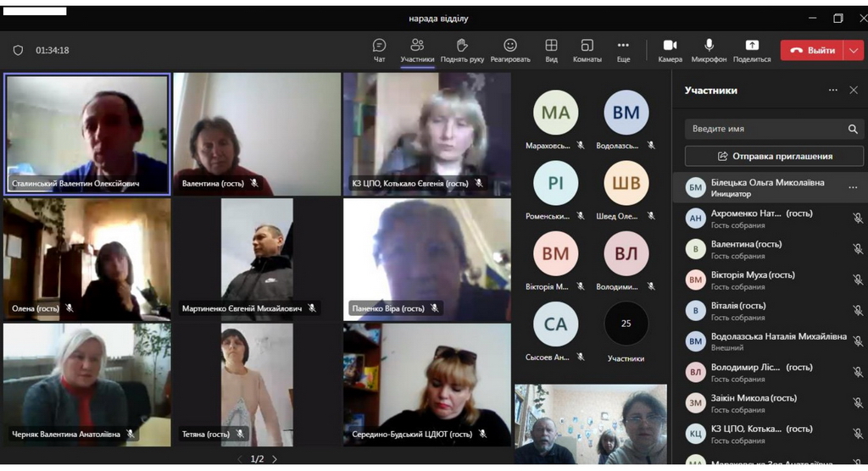Open Комнаты breakout rooms

tap(587, 50)
